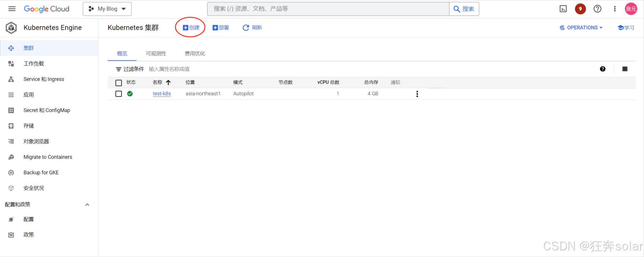Click the Kubernetes Engine product icon
This screenshot has width=644, height=257.
tap(11, 28)
